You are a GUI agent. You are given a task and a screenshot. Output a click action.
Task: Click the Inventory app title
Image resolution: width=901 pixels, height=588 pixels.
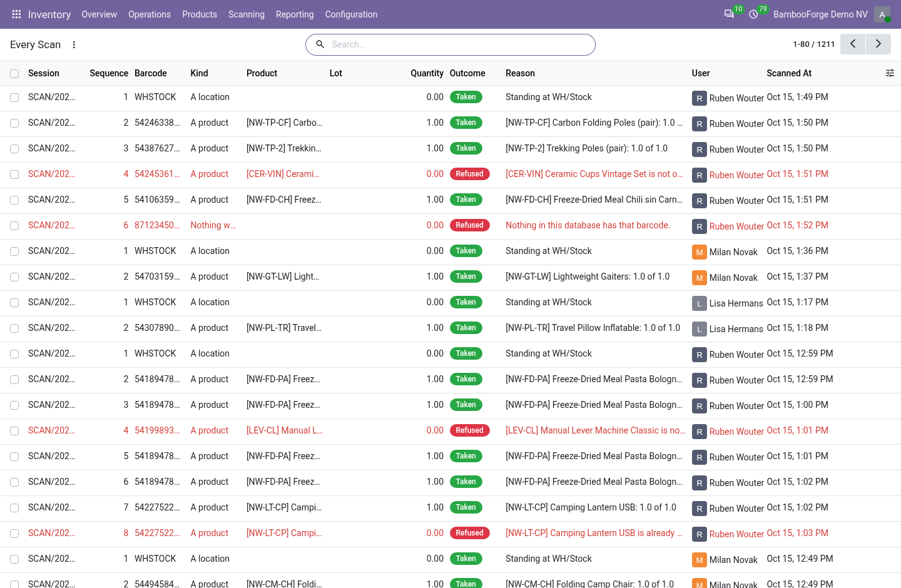pyautogui.click(x=49, y=14)
